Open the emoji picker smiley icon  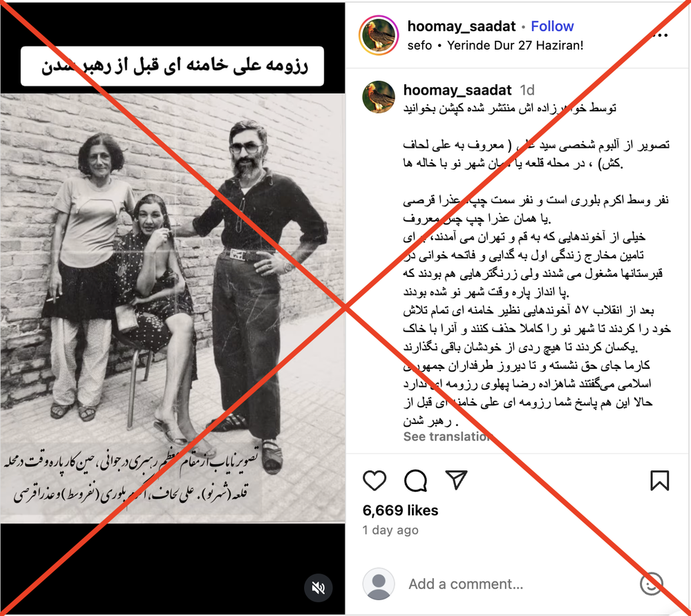coord(651,584)
